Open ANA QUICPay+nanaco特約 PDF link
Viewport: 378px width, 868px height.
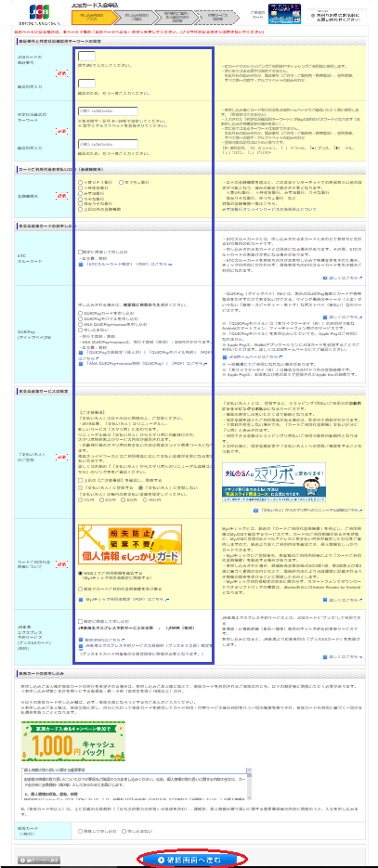[x=144, y=363]
